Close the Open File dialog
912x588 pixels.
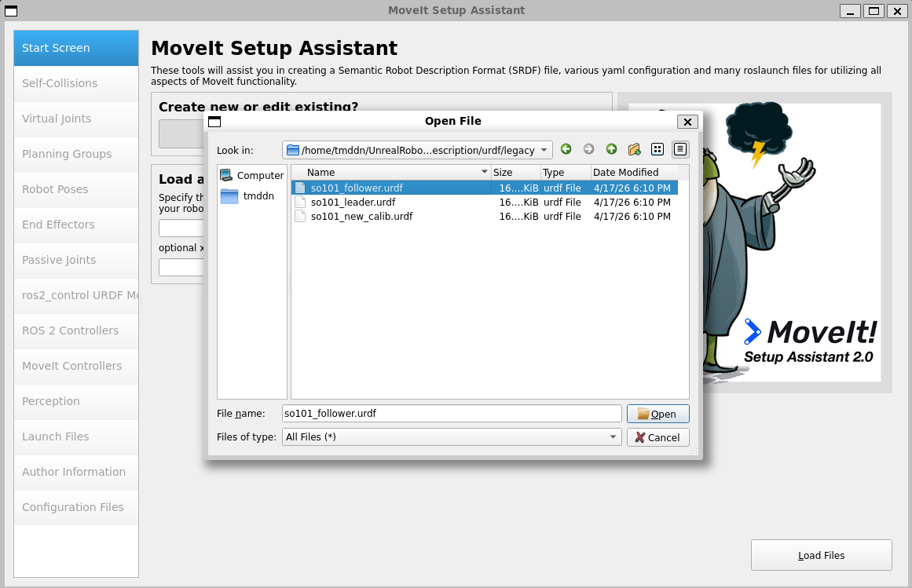point(687,121)
